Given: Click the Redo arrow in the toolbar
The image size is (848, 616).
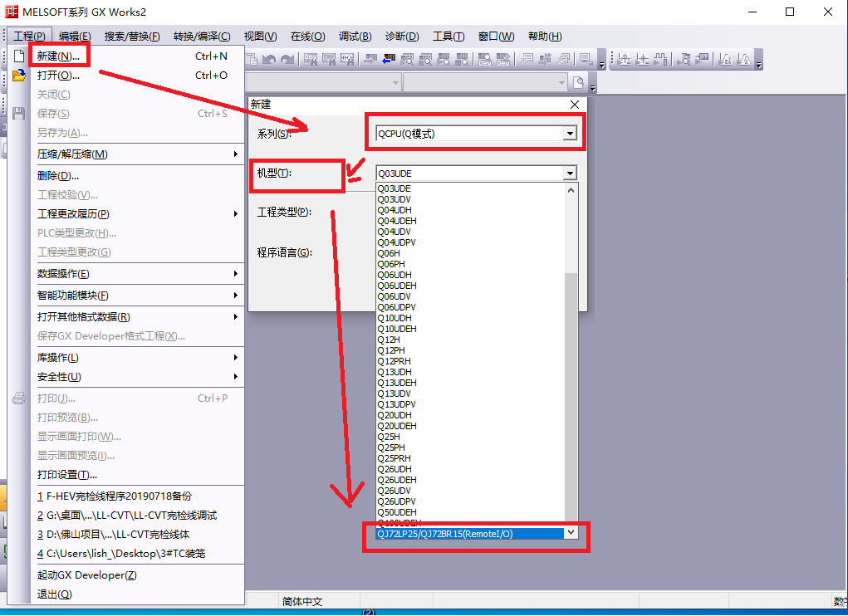Looking at the screenshot, I should pyautogui.click(x=287, y=59).
